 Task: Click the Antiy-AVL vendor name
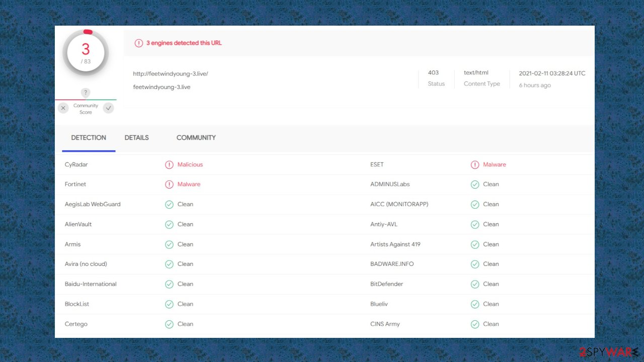point(384,225)
